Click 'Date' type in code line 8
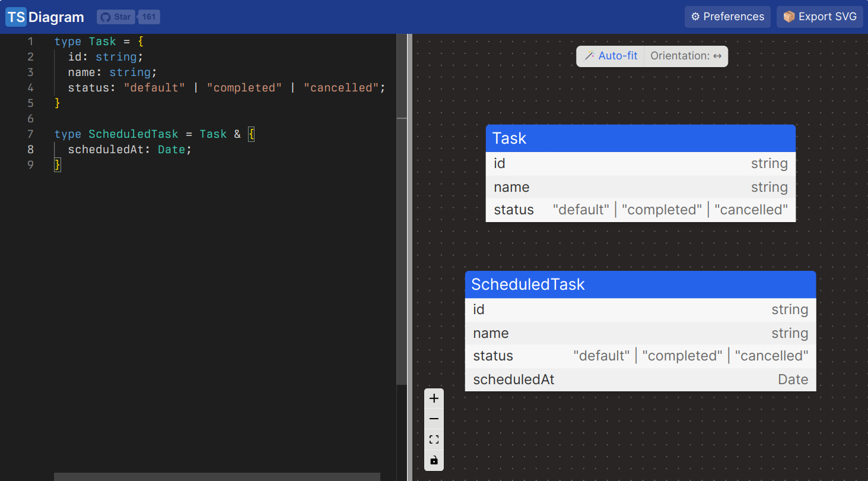 tap(171, 150)
